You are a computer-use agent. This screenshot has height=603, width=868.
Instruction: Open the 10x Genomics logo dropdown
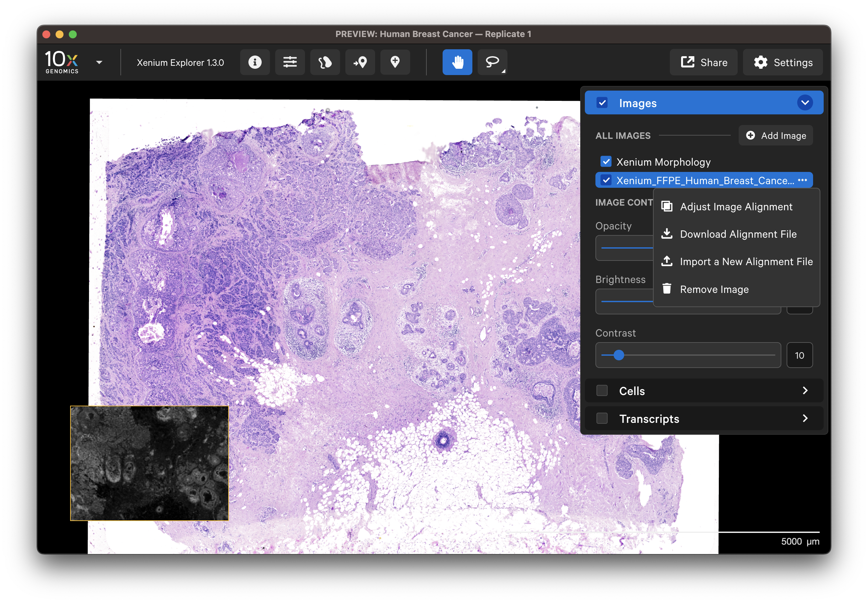point(99,62)
